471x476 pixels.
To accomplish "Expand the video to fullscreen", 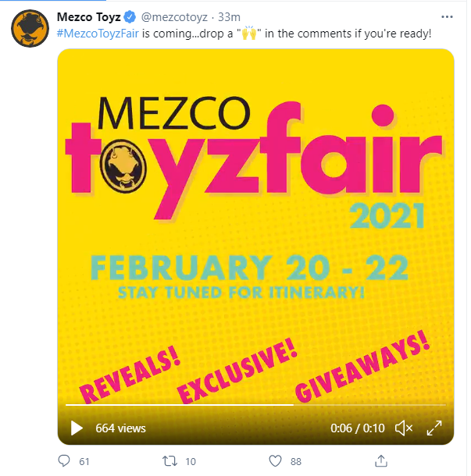I will [434, 428].
